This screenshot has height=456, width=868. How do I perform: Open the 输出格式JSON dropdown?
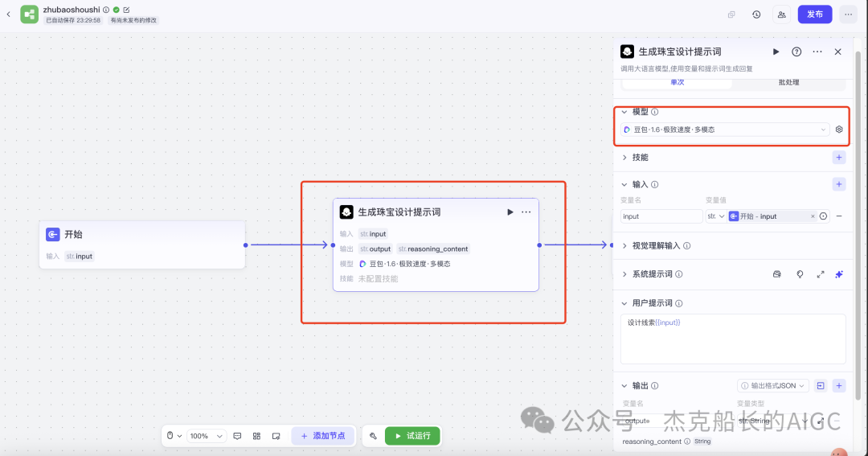coord(773,386)
